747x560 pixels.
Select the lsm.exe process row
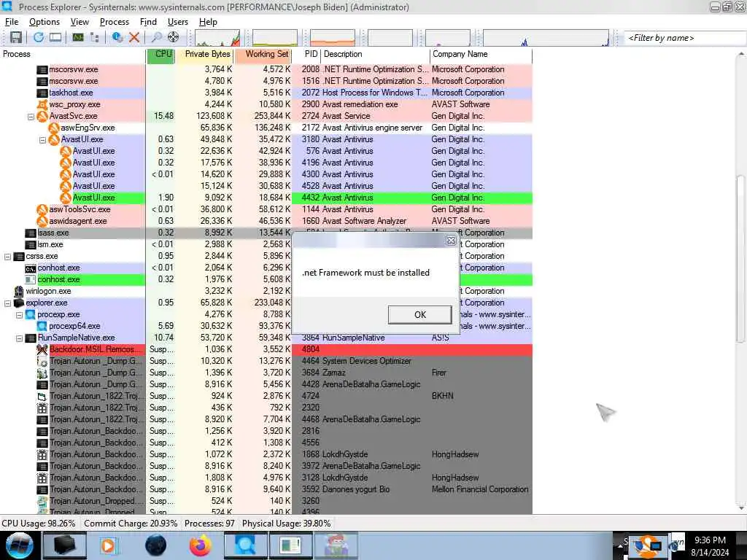point(266,244)
